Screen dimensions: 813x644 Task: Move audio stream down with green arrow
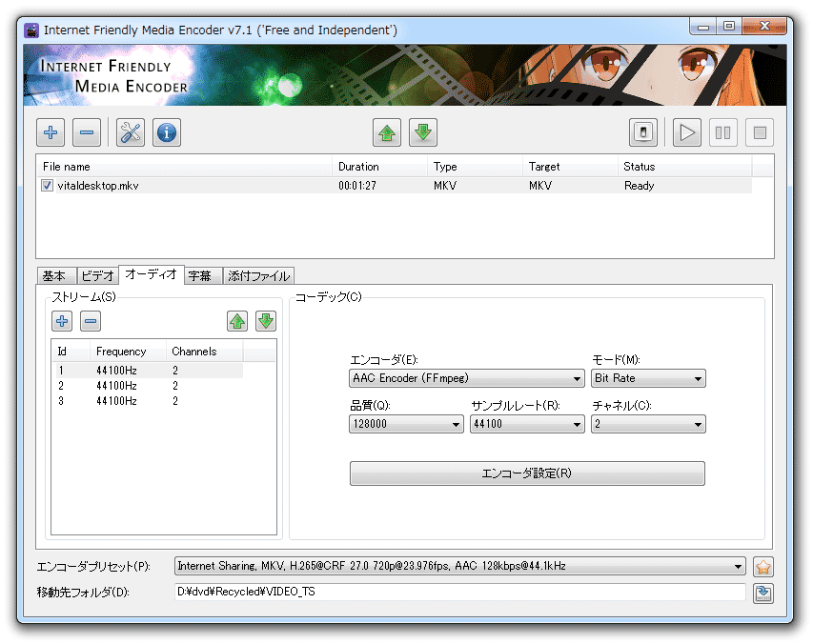click(266, 321)
